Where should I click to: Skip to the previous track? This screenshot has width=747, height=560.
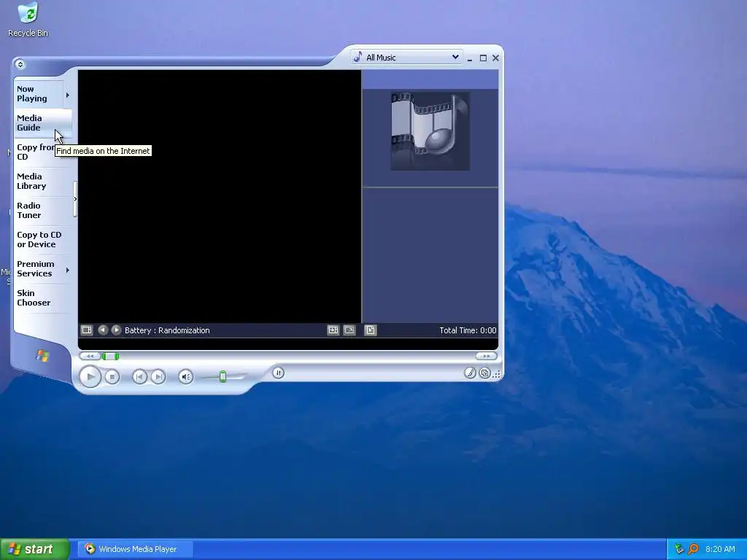[139, 377]
